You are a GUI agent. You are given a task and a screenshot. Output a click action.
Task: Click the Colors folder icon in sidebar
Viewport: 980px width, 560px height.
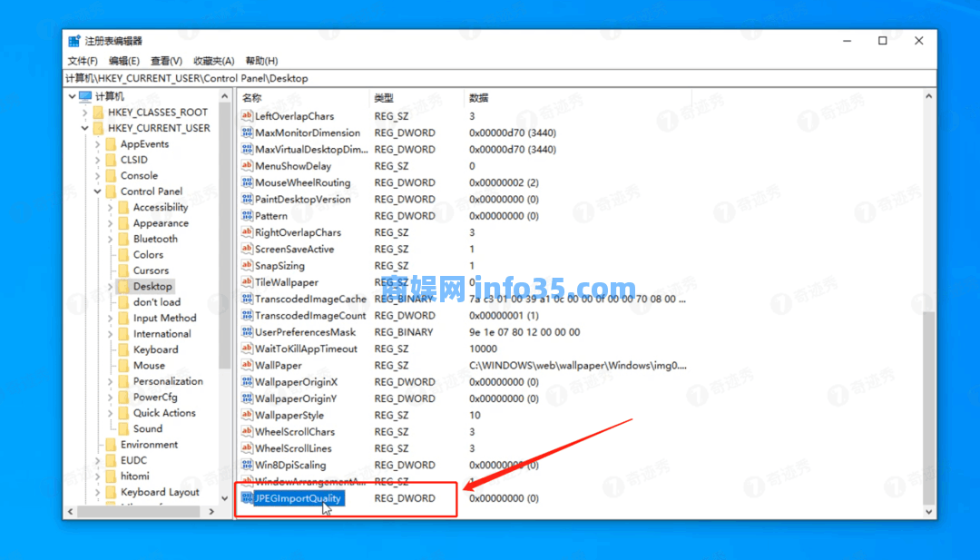click(125, 254)
